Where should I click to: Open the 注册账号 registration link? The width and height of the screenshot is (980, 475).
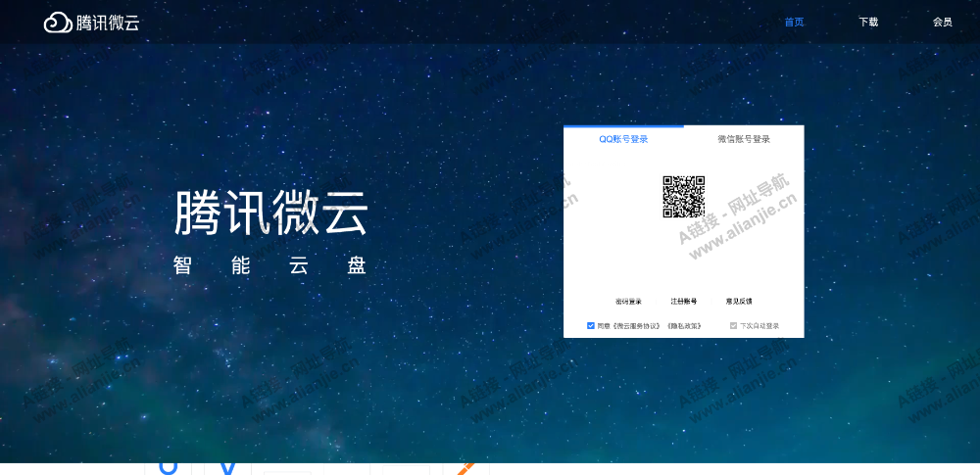(684, 302)
